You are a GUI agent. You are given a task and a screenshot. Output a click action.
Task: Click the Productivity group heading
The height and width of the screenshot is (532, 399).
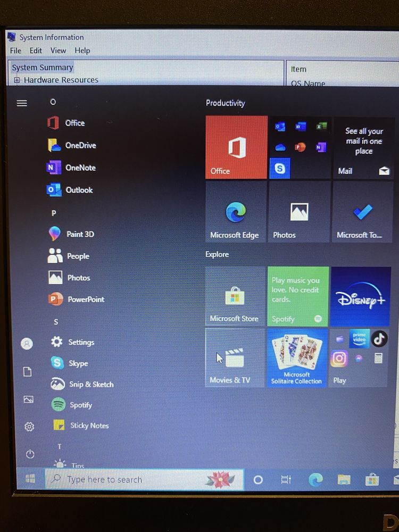point(225,103)
